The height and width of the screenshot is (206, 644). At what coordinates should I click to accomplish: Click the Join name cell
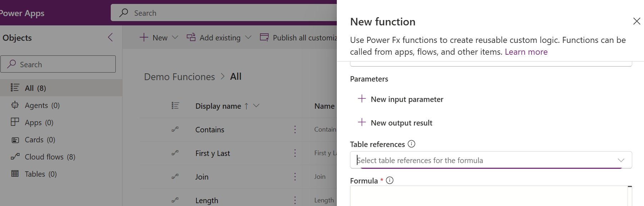point(320,177)
